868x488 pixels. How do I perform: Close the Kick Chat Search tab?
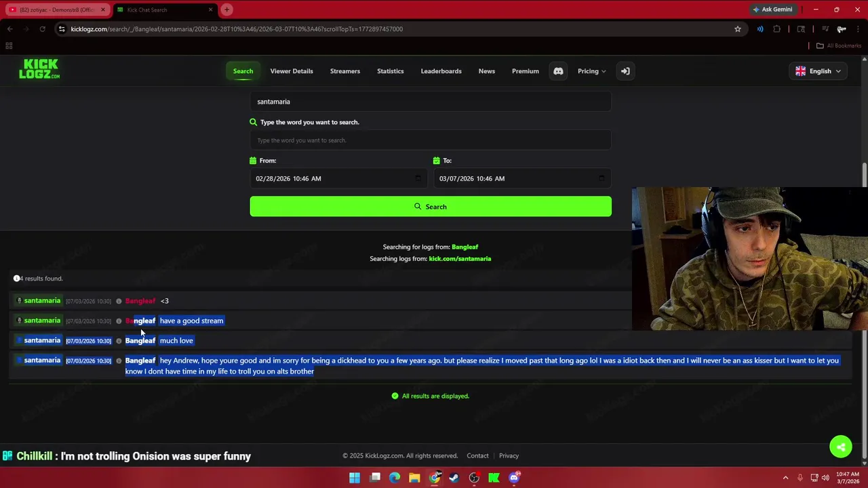click(x=210, y=9)
